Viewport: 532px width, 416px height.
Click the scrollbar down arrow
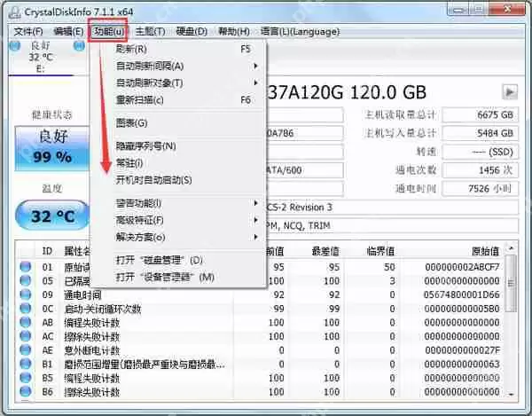(511, 394)
